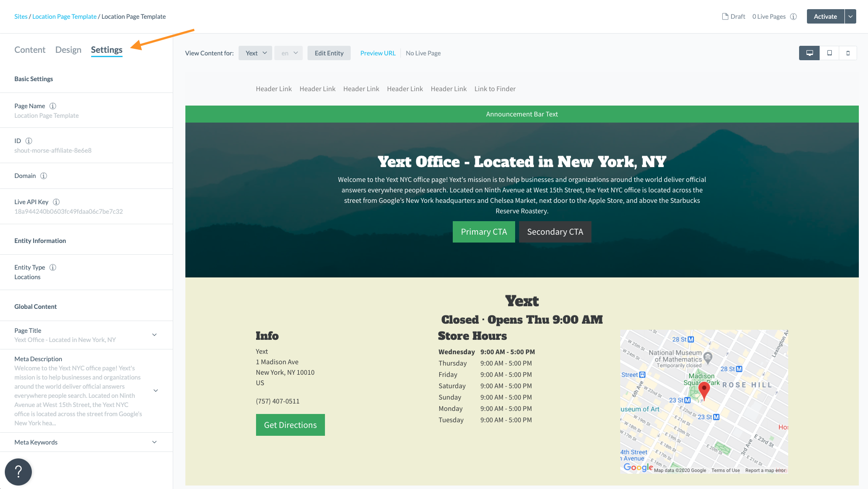Screen dimensions: 868x489
Task: Click the Secondary CTA button
Action: pos(555,232)
